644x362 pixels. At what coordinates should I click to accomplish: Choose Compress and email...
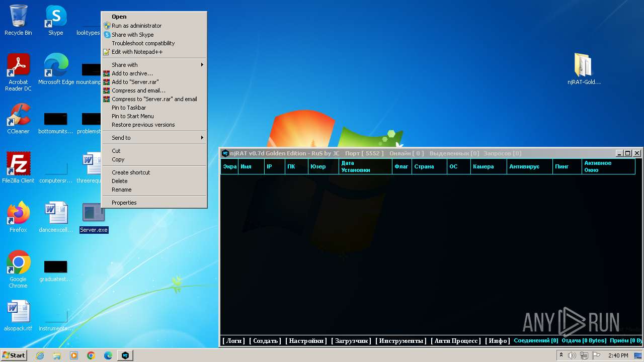(154, 90)
